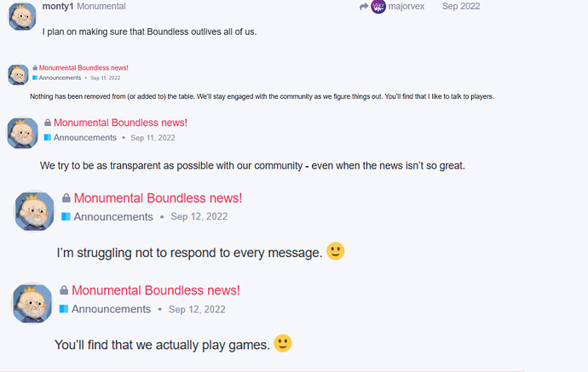The image size is (588, 372).
Task: Click lock icon on last Sep 12 quote title
Action: 64,290
